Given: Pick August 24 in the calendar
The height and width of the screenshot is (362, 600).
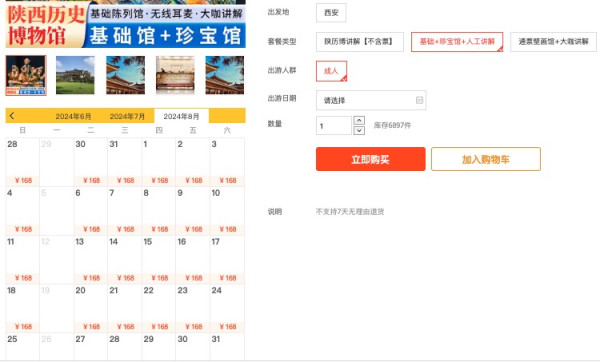Looking at the screenshot, I should pyautogui.click(x=227, y=308).
